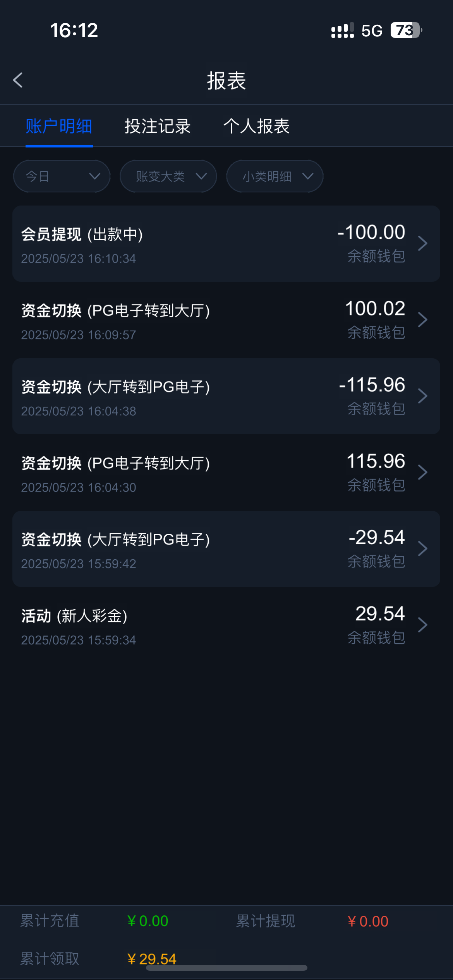453x980 pixels.
Task: Select the 账户明细 tab
Action: pyautogui.click(x=59, y=126)
